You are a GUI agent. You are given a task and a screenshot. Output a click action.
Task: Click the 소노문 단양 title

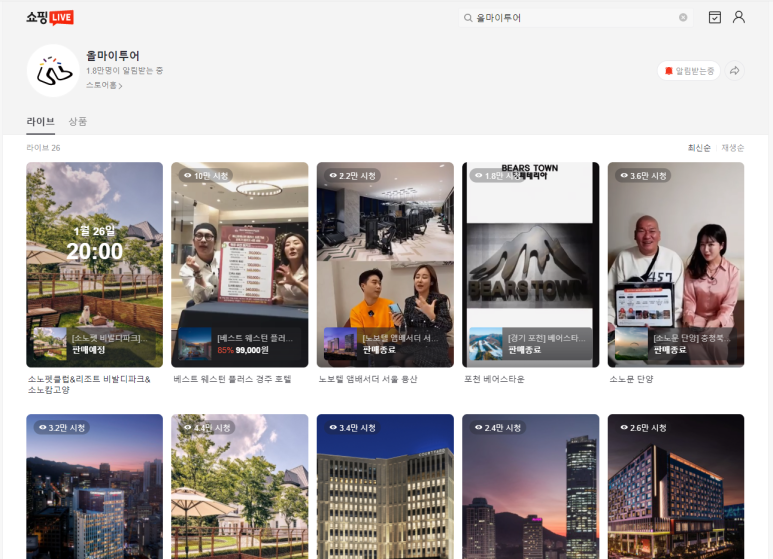pos(631,379)
